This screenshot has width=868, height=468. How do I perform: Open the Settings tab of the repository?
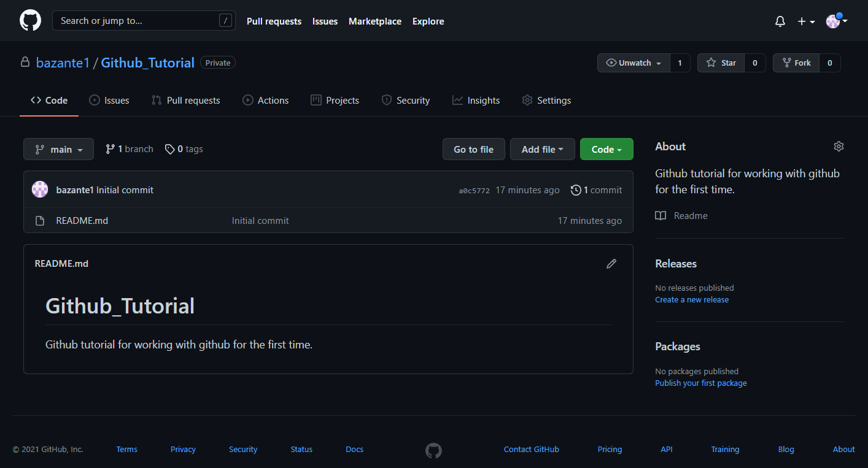tap(546, 100)
